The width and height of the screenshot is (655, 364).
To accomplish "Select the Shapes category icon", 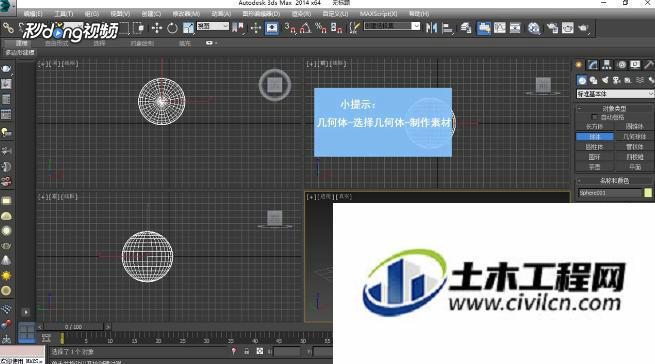I will [x=593, y=80].
